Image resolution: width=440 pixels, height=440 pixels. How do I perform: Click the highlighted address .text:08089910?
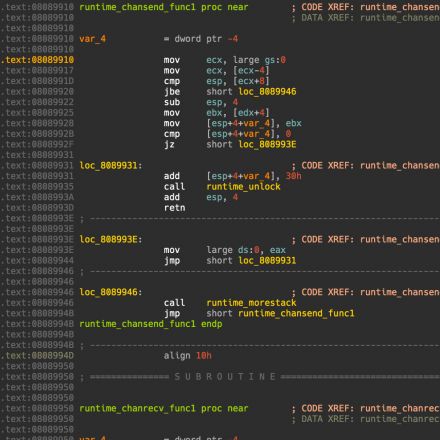pos(37,60)
